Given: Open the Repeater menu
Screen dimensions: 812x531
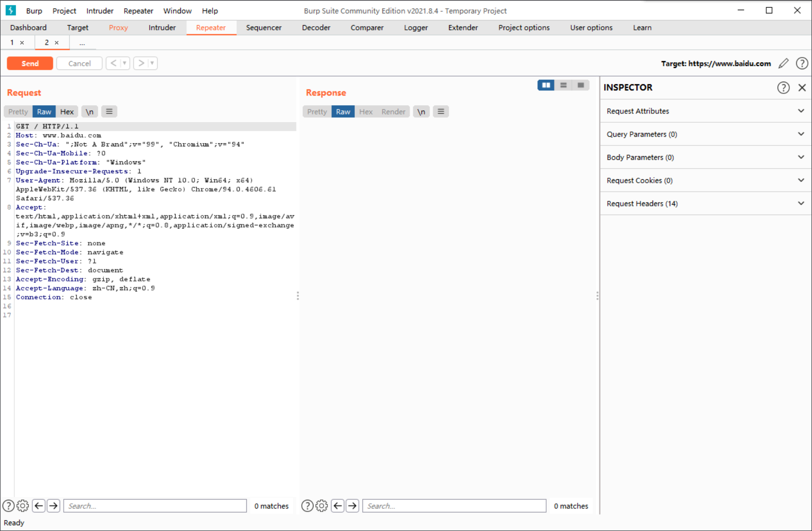Looking at the screenshot, I should [139, 11].
